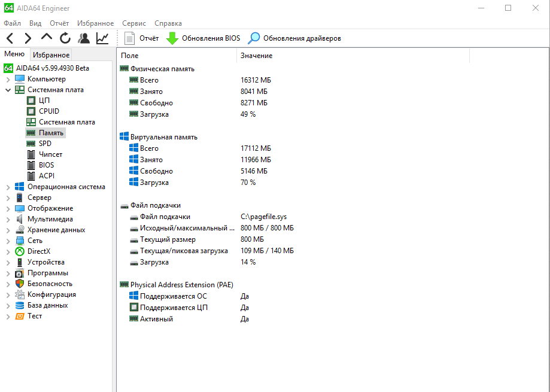Viewport: 550px width, 392px height.
Task: Click the База данных database icon
Action: [20, 305]
